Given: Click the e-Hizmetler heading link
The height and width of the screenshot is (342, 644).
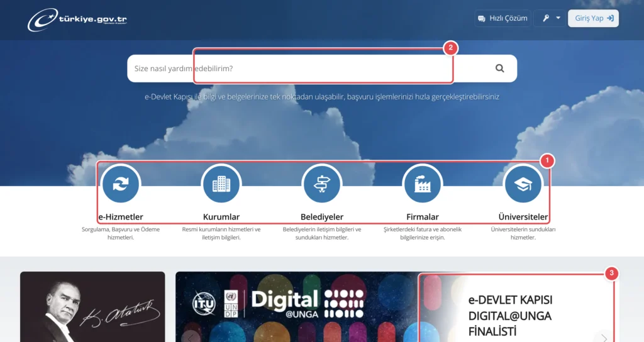Looking at the screenshot, I should 121,217.
